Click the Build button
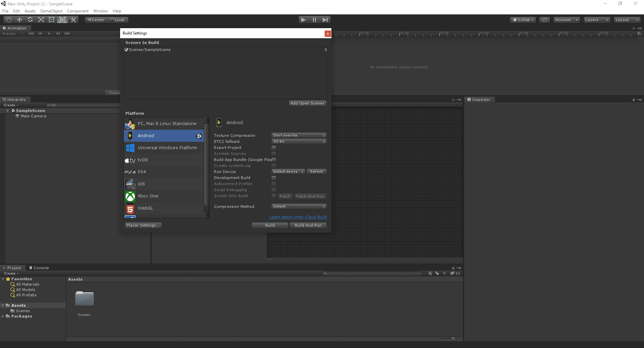644x348 pixels. 270,225
